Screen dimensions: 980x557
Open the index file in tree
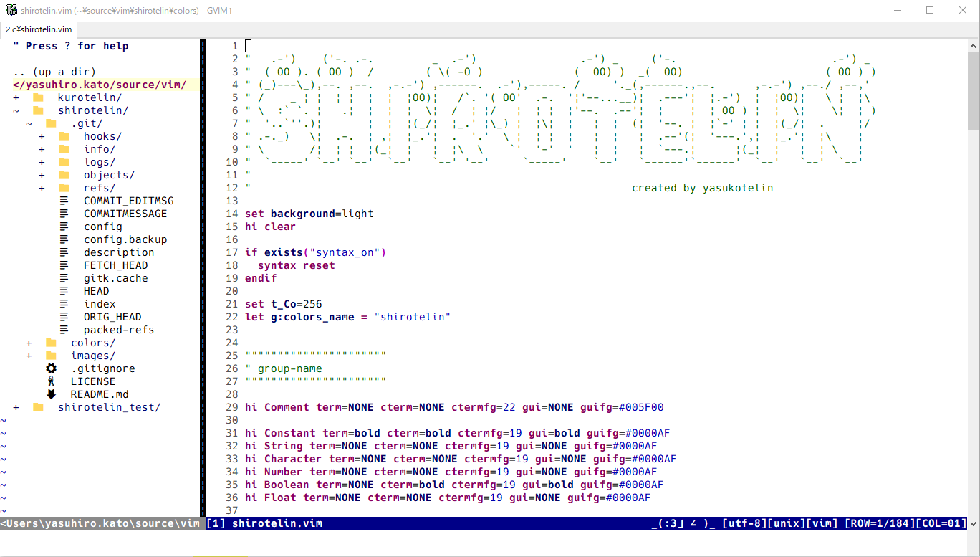coord(100,304)
